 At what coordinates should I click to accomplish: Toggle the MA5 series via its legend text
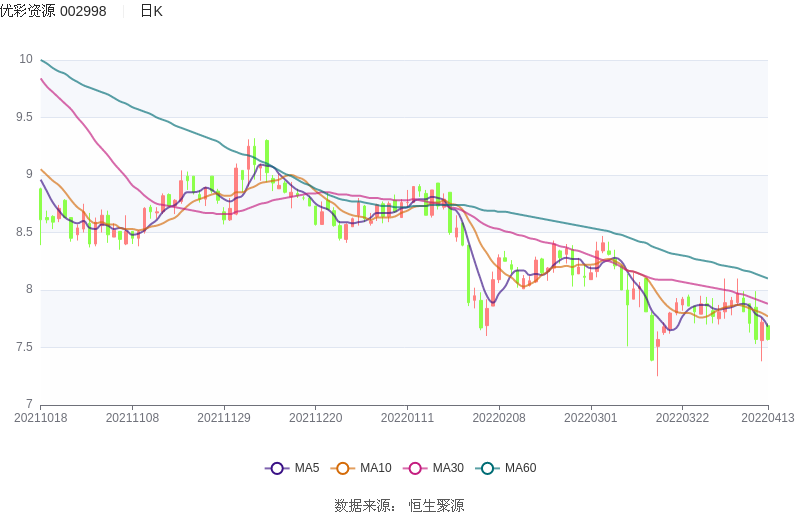(x=307, y=468)
